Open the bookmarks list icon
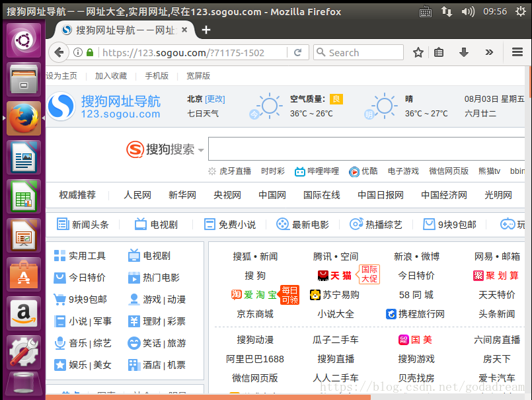 click(439, 52)
